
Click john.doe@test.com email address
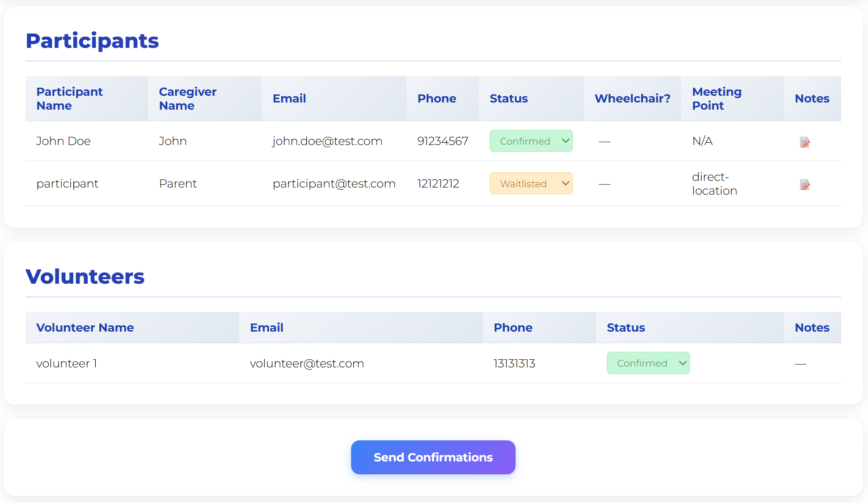coord(327,141)
